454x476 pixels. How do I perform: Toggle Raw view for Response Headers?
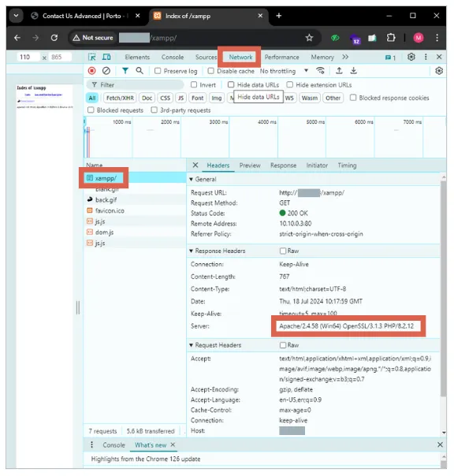point(283,251)
